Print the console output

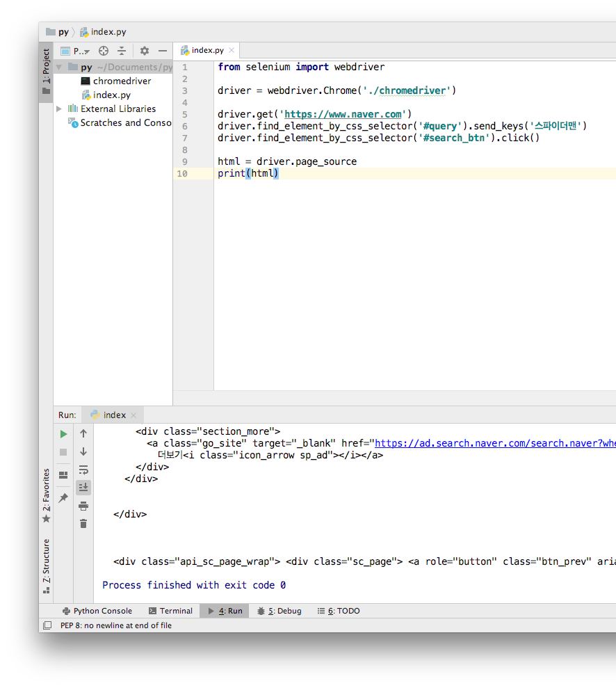click(x=83, y=506)
